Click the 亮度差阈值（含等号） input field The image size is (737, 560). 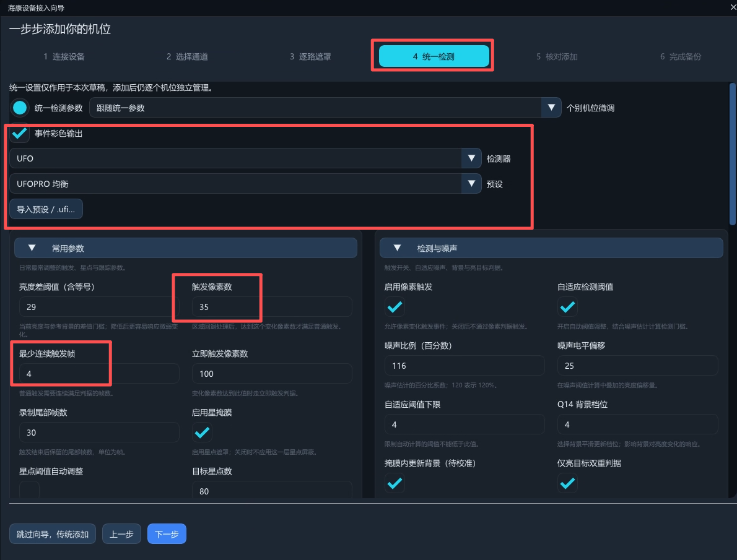click(99, 307)
